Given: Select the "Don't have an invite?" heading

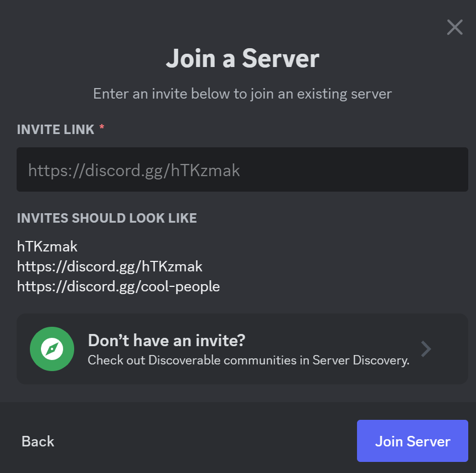Looking at the screenshot, I should click(x=167, y=340).
